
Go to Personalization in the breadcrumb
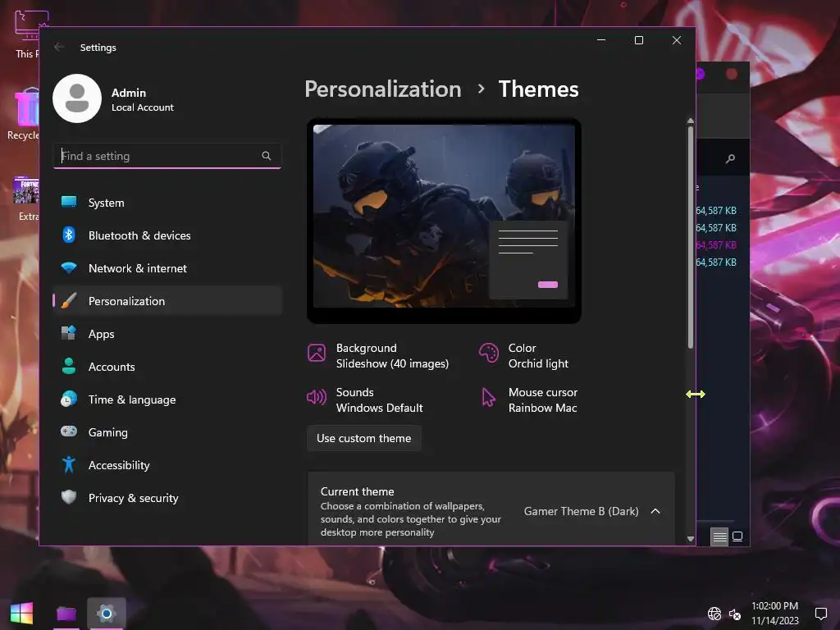point(383,89)
